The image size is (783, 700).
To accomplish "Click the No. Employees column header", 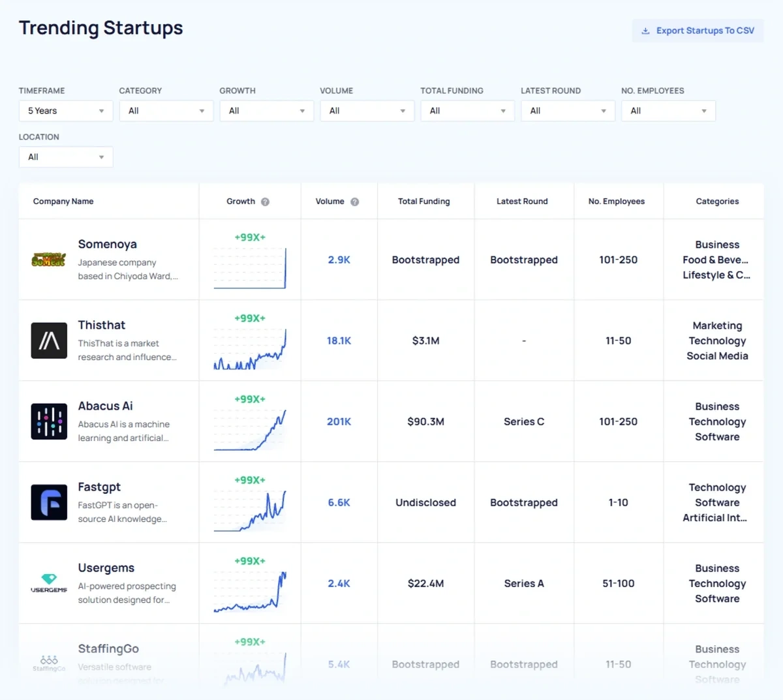I will (x=617, y=202).
